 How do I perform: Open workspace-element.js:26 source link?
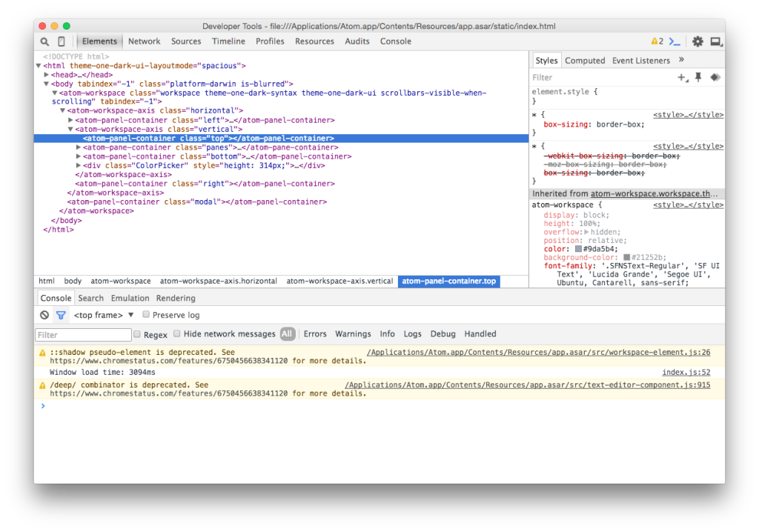(538, 353)
